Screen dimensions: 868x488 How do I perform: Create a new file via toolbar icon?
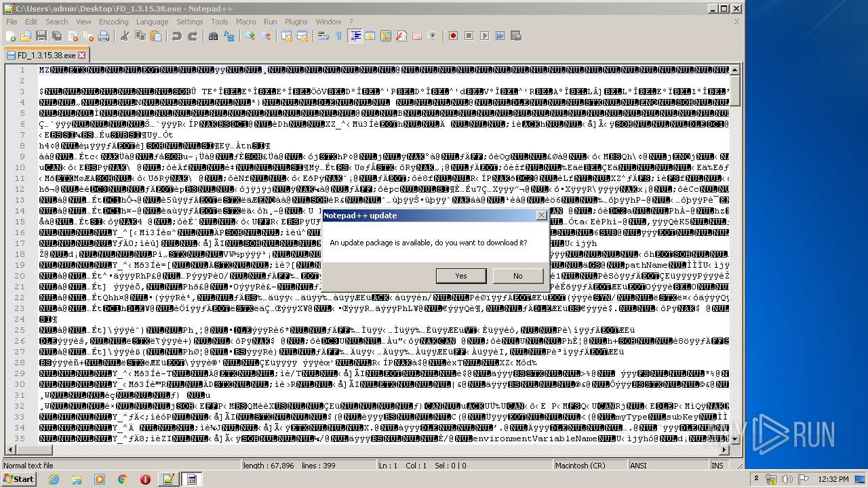coord(11,36)
